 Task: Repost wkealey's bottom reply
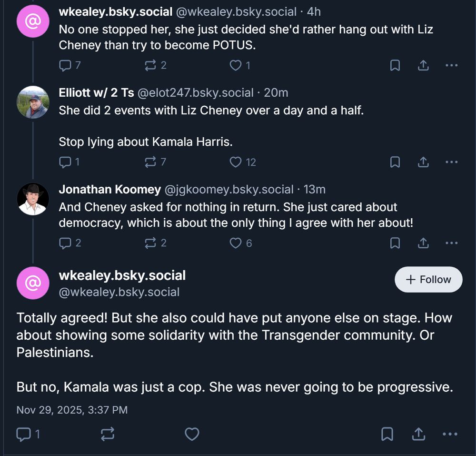click(x=108, y=434)
